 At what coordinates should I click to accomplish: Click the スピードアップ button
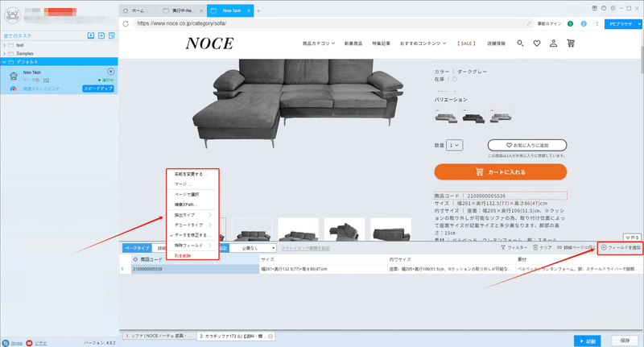tap(98, 89)
